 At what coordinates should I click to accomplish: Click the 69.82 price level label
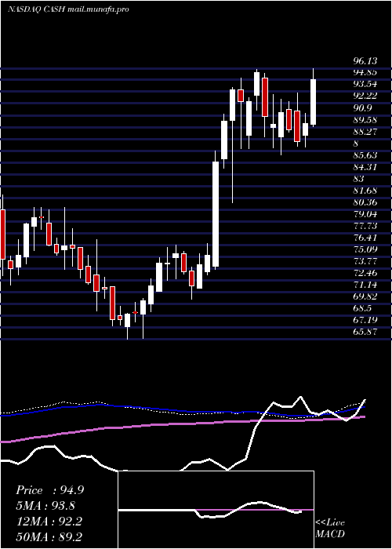pos(365,296)
